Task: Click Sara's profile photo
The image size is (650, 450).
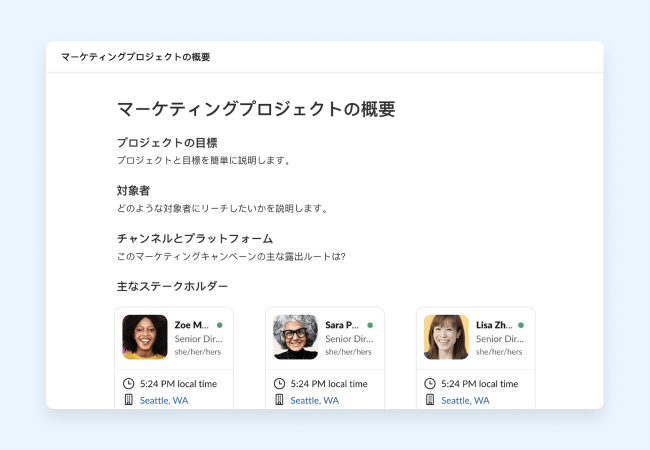Action: (295, 337)
